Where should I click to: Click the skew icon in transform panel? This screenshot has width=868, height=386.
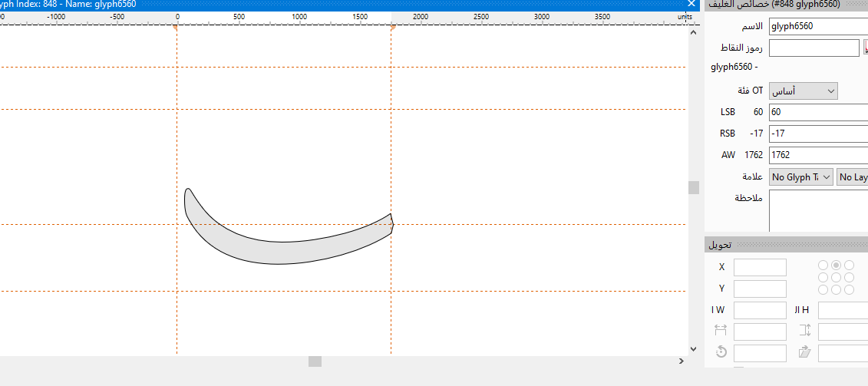click(804, 352)
